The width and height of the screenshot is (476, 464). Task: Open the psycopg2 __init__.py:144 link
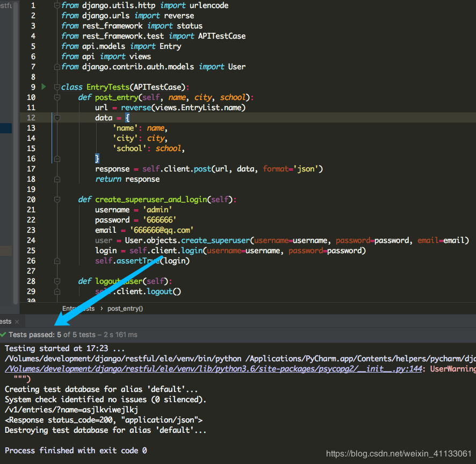(x=213, y=369)
